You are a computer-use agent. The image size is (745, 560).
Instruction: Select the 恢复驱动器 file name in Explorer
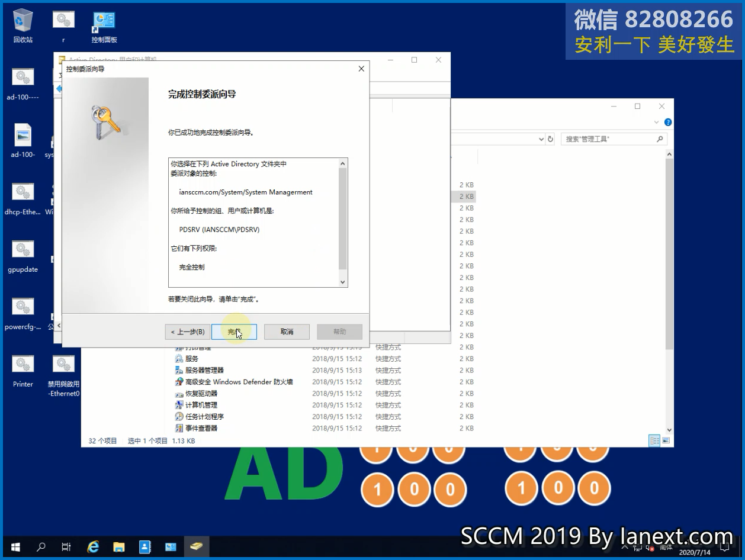[x=201, y=394]
